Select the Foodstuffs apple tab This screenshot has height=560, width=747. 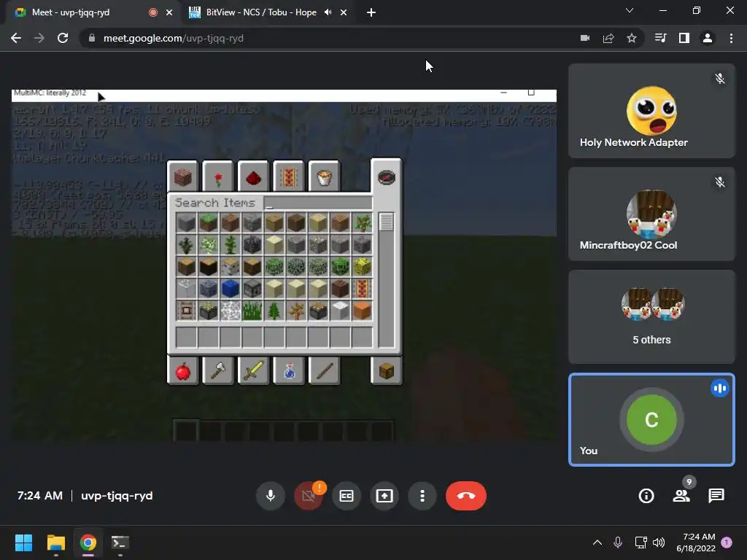[x=182, y=371]
